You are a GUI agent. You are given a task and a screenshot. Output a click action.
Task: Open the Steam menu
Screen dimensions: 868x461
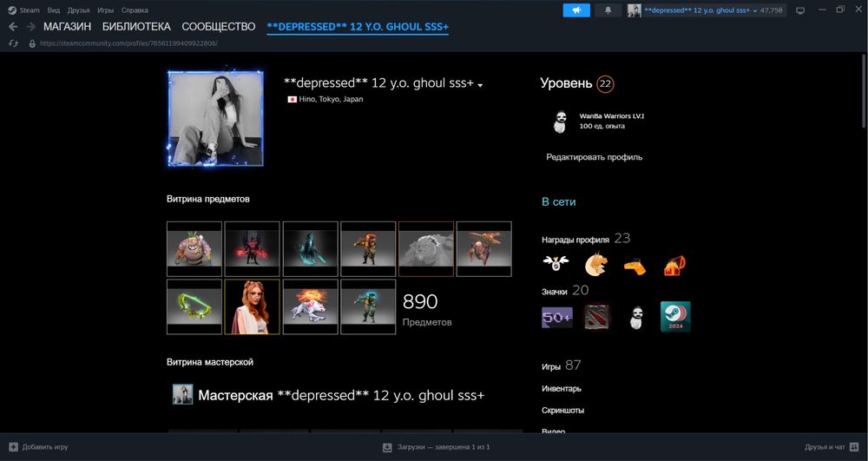[x=30, y=10]
